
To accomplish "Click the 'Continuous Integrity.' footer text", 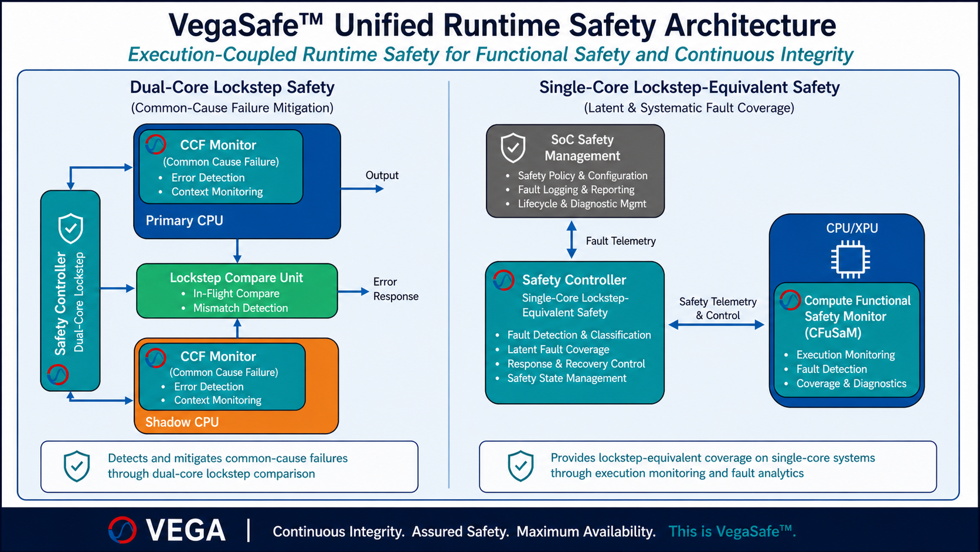I will [x=339, y=531].
